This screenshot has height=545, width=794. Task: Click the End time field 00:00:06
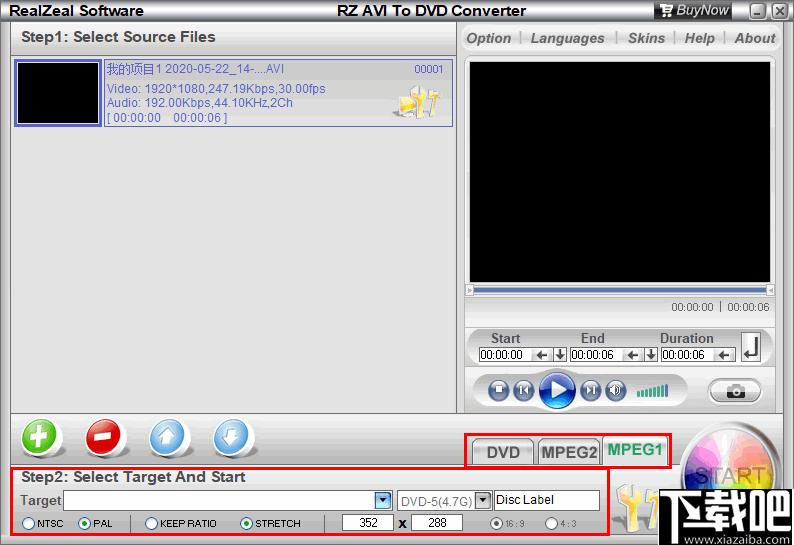(x=598, y=355)
